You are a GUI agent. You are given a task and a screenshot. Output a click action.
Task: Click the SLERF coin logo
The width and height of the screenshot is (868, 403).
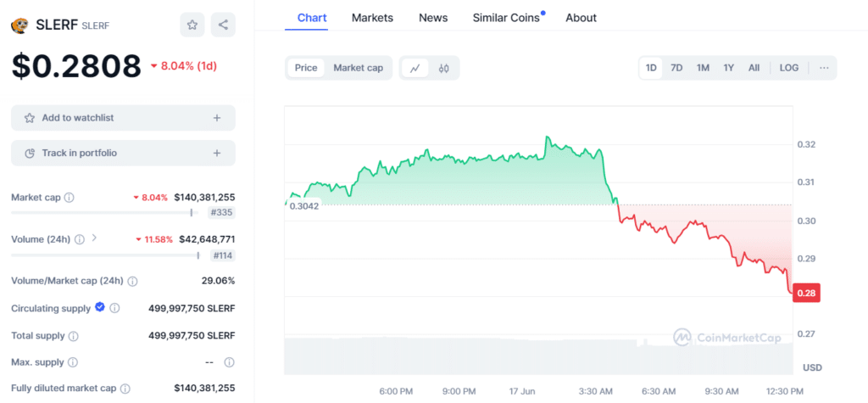pos(19,25)
